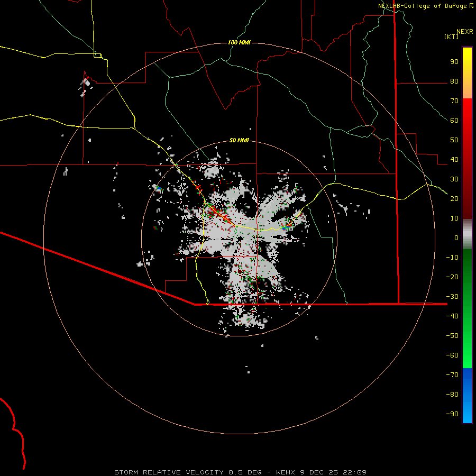The image size is (476, 476).
Task: Click the 100 NMI range ring label
Action: click(x=239, y=42)
